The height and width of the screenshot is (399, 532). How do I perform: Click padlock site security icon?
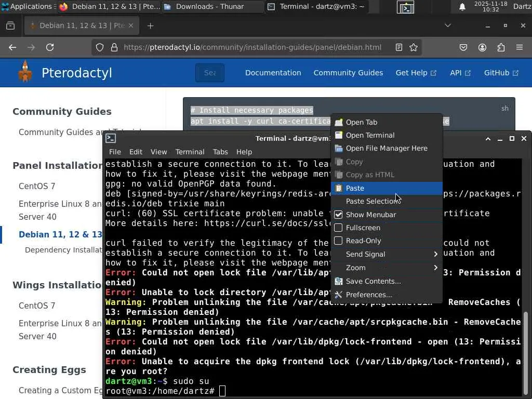click(x=114, y=47)
